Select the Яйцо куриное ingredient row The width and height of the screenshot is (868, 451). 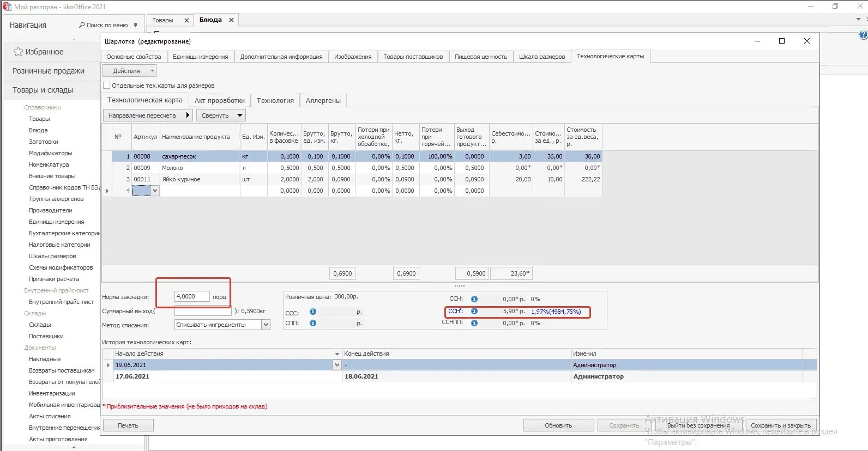click(357, 179)
